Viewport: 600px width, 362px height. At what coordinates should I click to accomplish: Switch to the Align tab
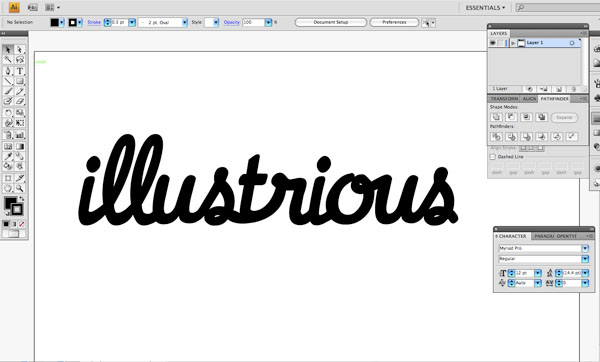(529, 99)
